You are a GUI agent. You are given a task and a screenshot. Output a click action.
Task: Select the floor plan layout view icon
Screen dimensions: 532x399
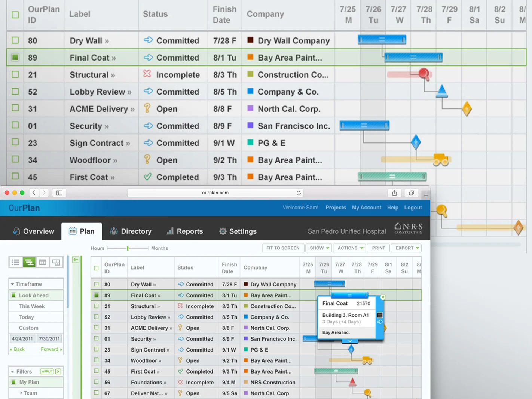click(56, 262)
